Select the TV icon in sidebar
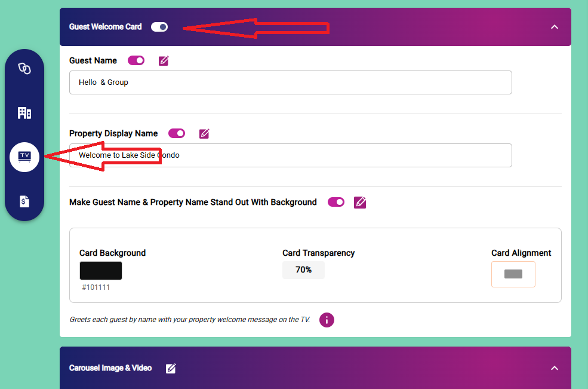This screenshot has height=389, width=588. 24,157
